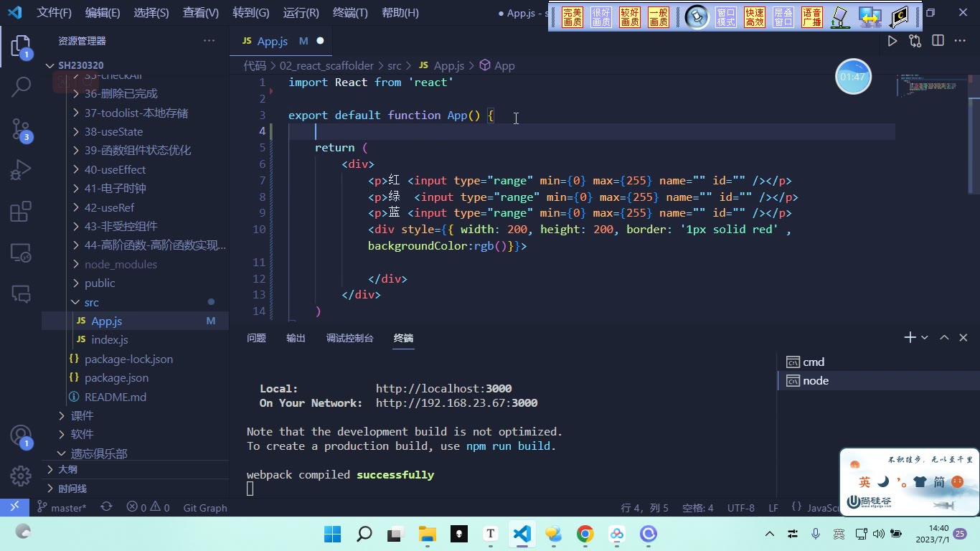Open the Remote Explorer view
980x551 pixels.
(x=21, y=253)
